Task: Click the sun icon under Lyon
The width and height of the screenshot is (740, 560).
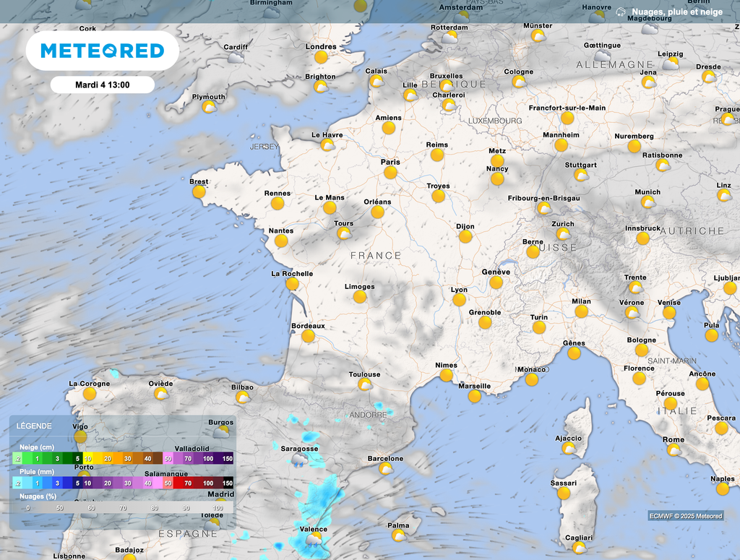Action: coord(459,300)
